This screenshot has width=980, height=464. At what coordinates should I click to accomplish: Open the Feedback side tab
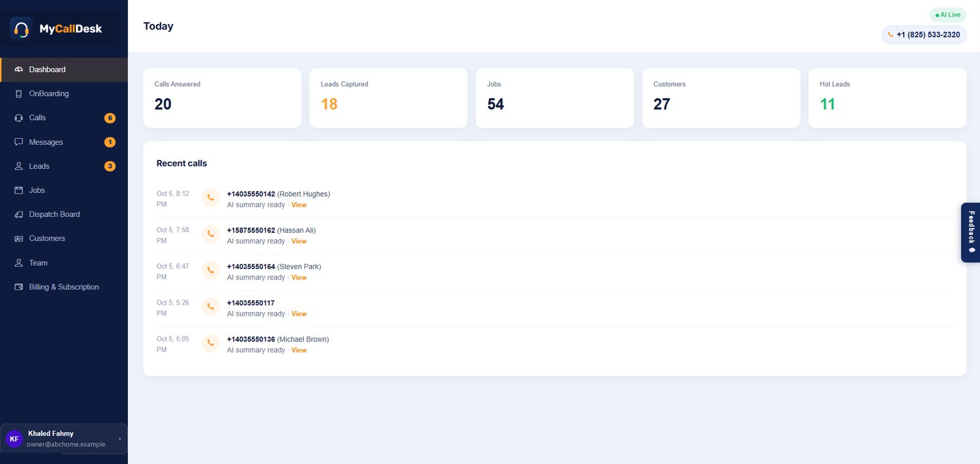[x=971, y=232]
